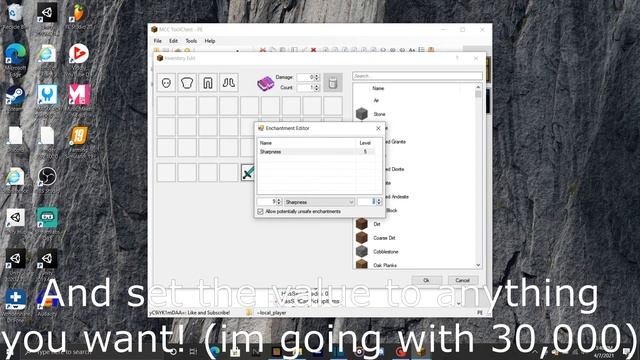Click the trash can delete-item button

(x=333, y=83)
